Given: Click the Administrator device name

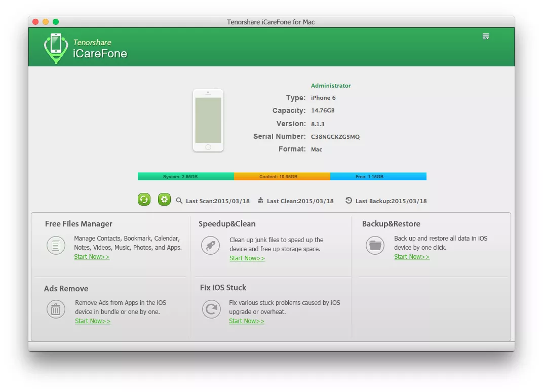Looking at the screenshot, I should [x=331, y=86].
